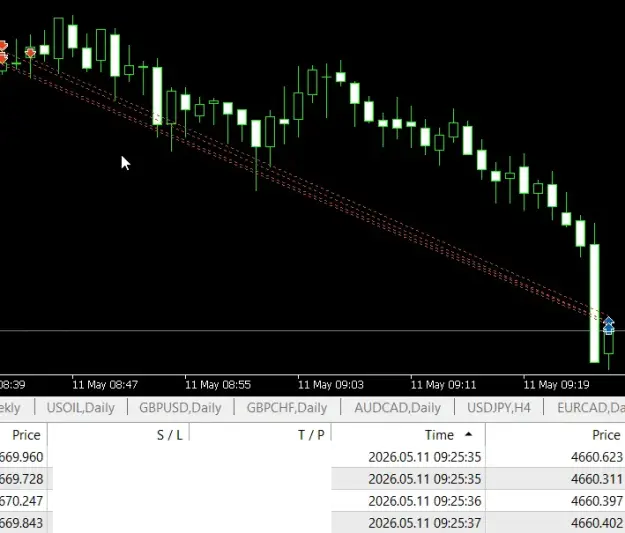Select the close price 4660.397 cell
Image resolution: width=625 pixels, height=533 pixels.
596,501
